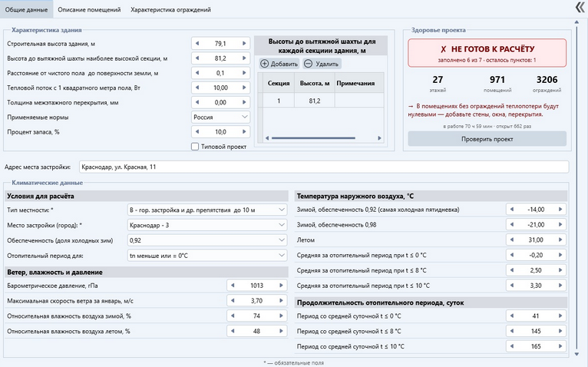Image resolution: width=588 pixels, height=367 pixels.
Task: Increase winter 0,98 temperature -21,00
Action: [560, 225]
